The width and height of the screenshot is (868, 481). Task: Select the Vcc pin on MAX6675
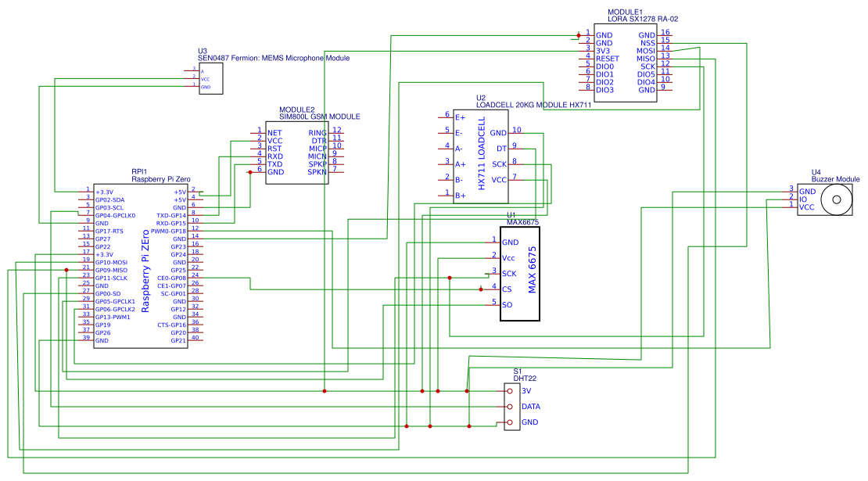tap(508, 258)
